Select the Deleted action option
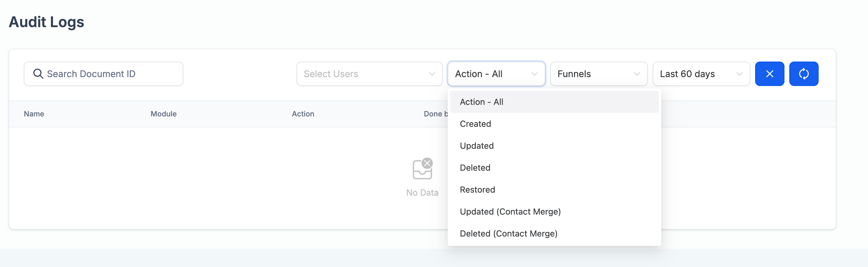The height and width of the screenshot is (267, 868). [475, 168]
